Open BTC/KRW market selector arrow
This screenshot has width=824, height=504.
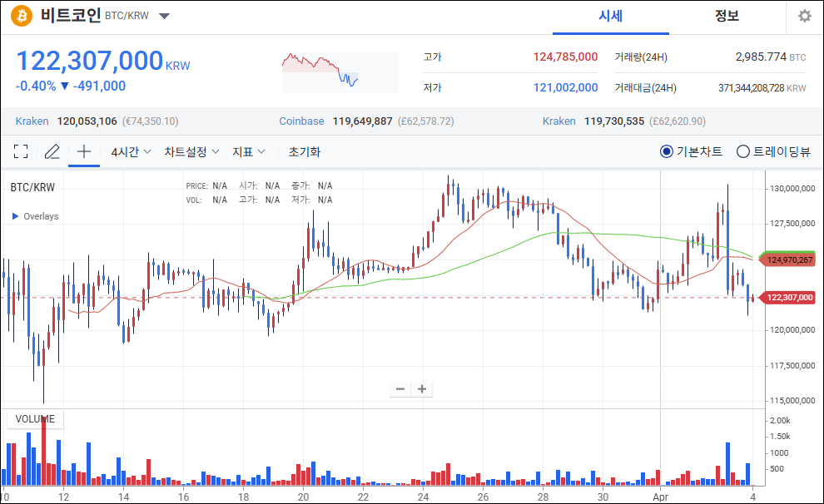coord(165,16)
